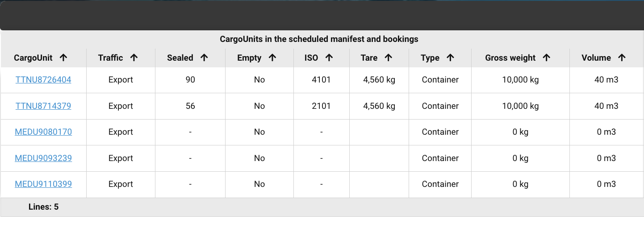Click the ISO column sort arrow
This screenshot has height=240, width=644.
click(329, 58)
